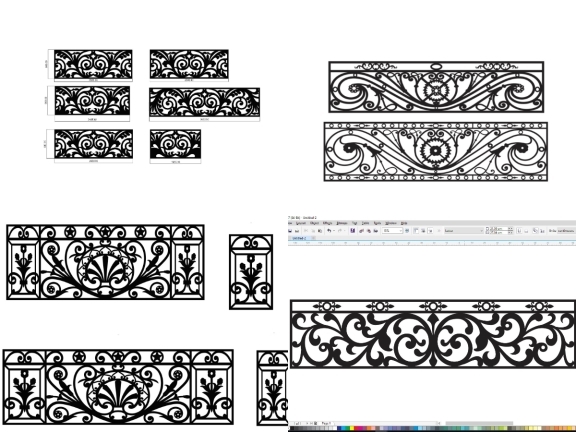The width and height of the screenshot is (576, 432).
Task: Click the Undo arrow icon
Action: point(329,231)
